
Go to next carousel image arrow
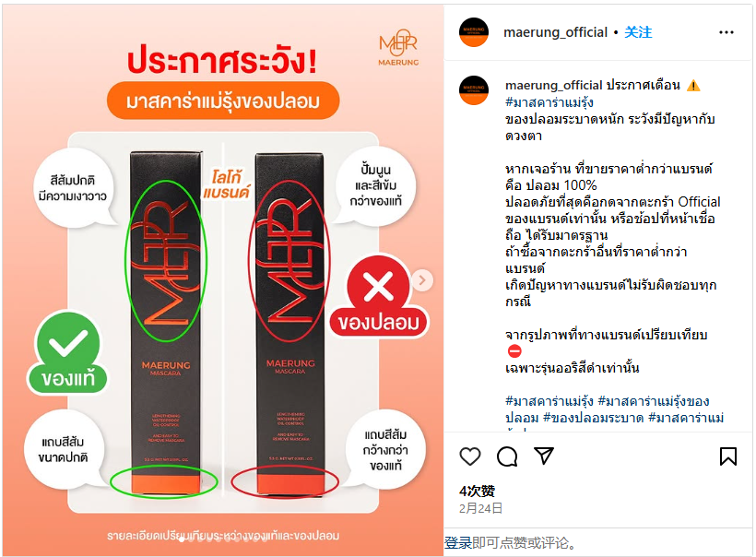(422, 280)
